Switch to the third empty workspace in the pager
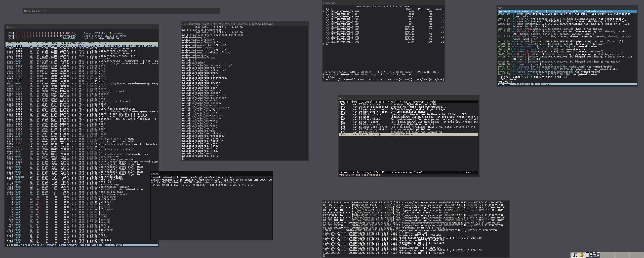644x258 pixels. tap(622, 255)
